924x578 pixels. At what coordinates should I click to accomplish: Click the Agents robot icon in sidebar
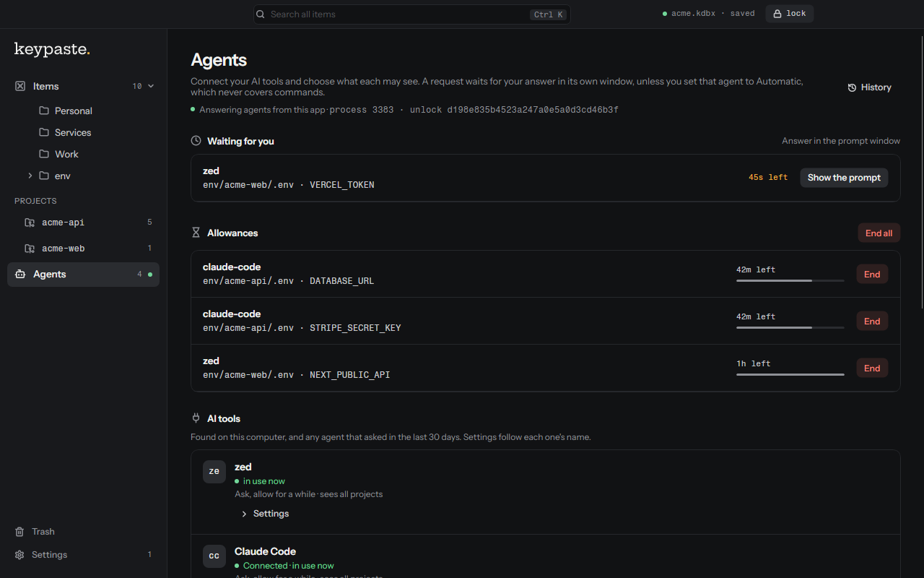20,275
